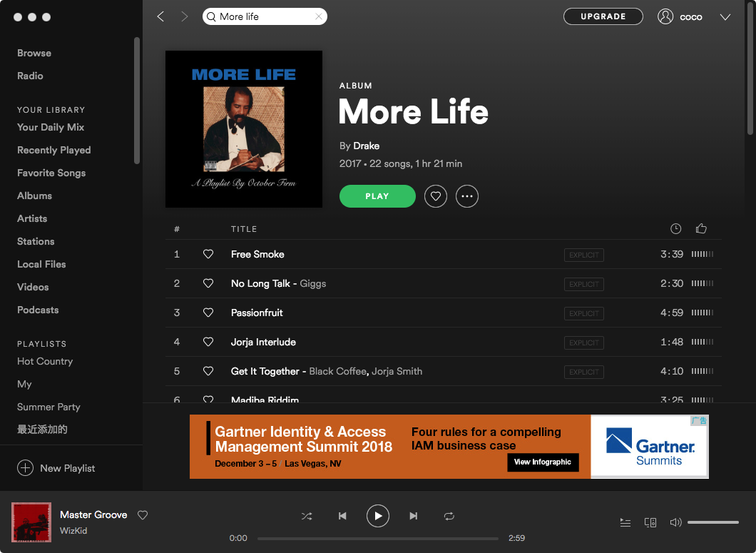Like the song Free Smoke

click(208, 254)
